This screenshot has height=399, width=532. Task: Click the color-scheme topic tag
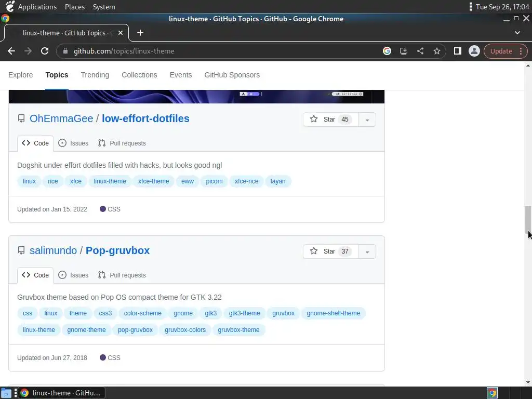pos(142,313)
